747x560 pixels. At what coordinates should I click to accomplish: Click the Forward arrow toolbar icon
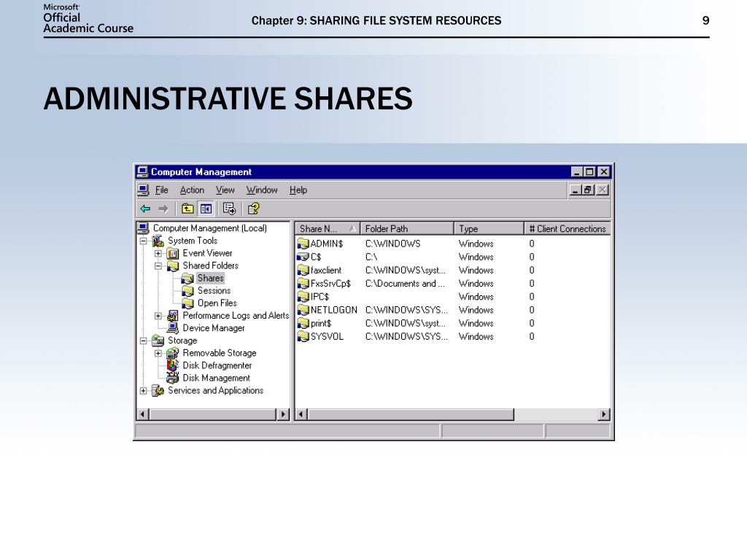pos(163,209)
